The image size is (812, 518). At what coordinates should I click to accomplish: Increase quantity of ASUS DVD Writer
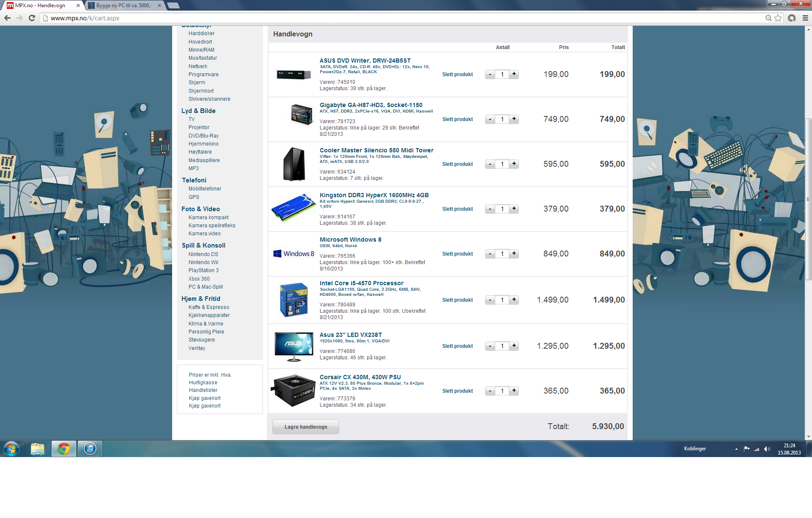[514, 74]
